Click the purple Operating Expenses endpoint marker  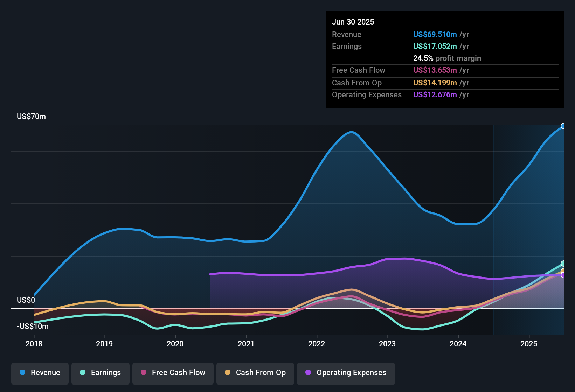point(563,275)
